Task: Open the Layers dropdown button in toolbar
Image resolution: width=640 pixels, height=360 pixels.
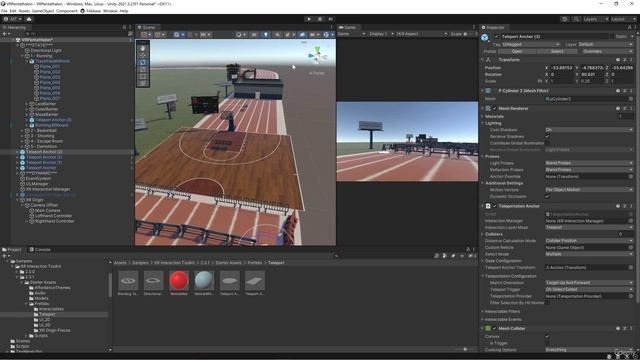Action: click(595, 19)
